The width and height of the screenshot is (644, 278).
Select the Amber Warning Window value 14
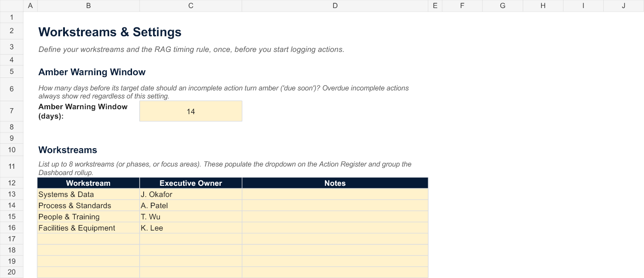click(191, 111)
